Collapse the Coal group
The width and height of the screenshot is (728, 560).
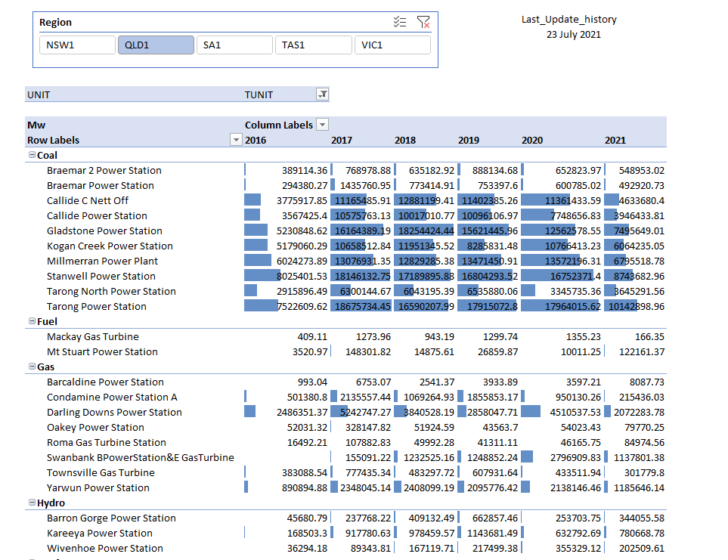pos(32,155)
